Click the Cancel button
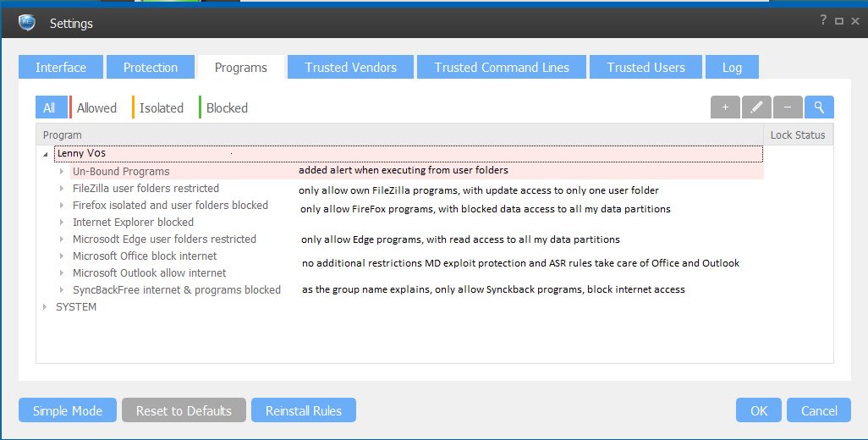Viewport: 868px width, 440px height. pyautogui.click(x=819, y=410)
